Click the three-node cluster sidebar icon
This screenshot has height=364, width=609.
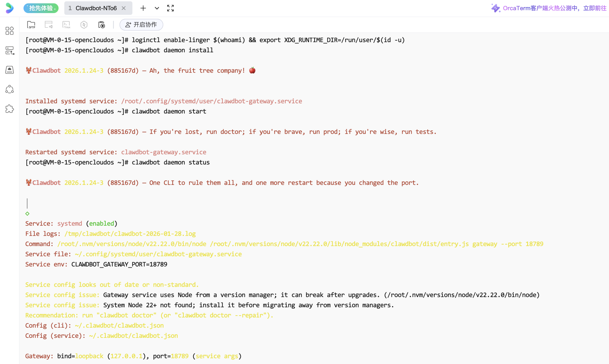click(x=10, y=89)
